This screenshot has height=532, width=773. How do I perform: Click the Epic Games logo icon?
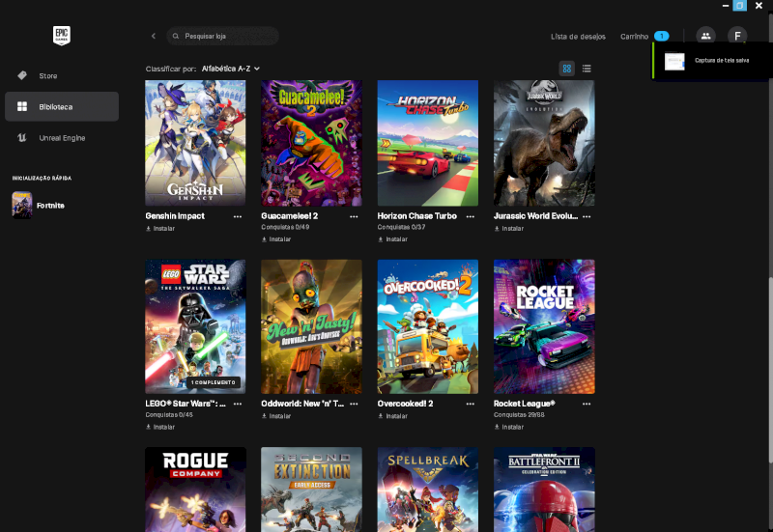[x=62, y=36]
